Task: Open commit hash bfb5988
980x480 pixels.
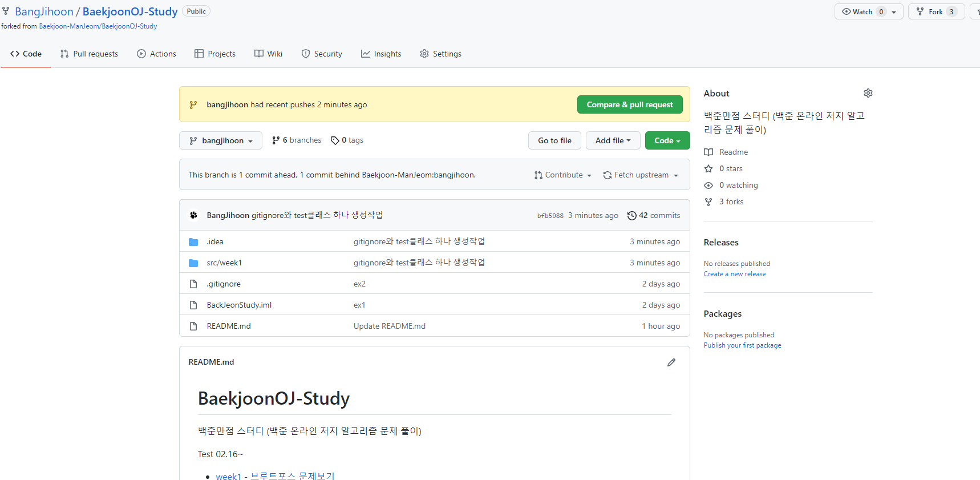Action: (x=550, y=216)
